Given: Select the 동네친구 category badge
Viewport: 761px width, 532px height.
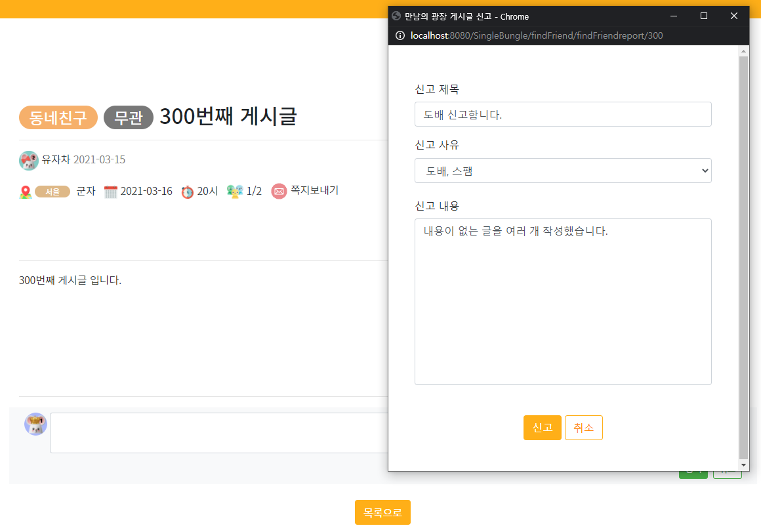Looking at the screenshot, I should [58, 117].
